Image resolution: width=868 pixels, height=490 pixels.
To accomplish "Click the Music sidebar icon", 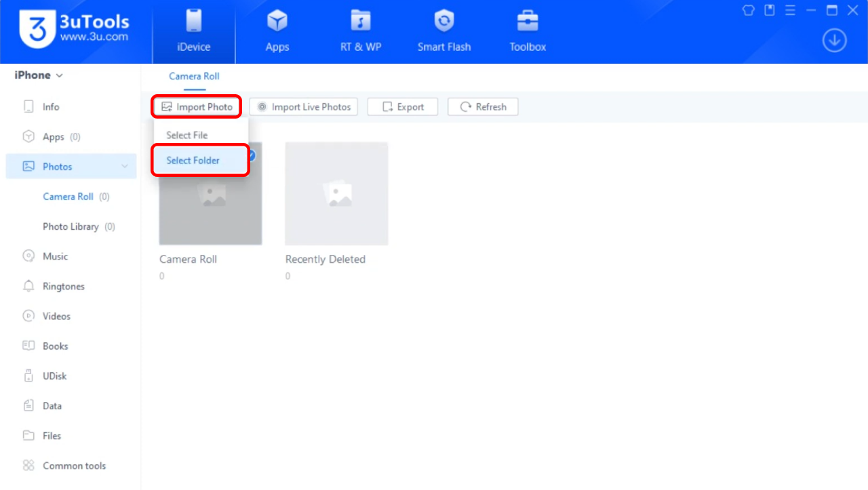I will click(28, 256).
